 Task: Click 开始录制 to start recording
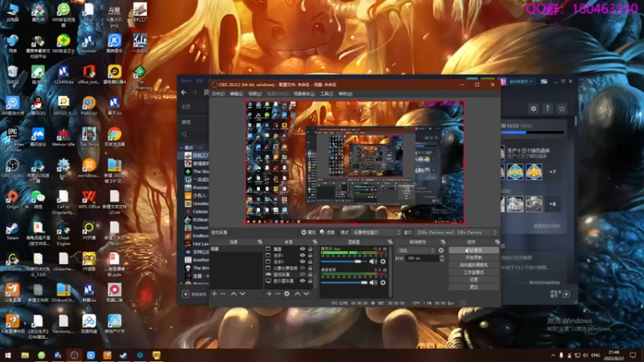coord(473,257)
